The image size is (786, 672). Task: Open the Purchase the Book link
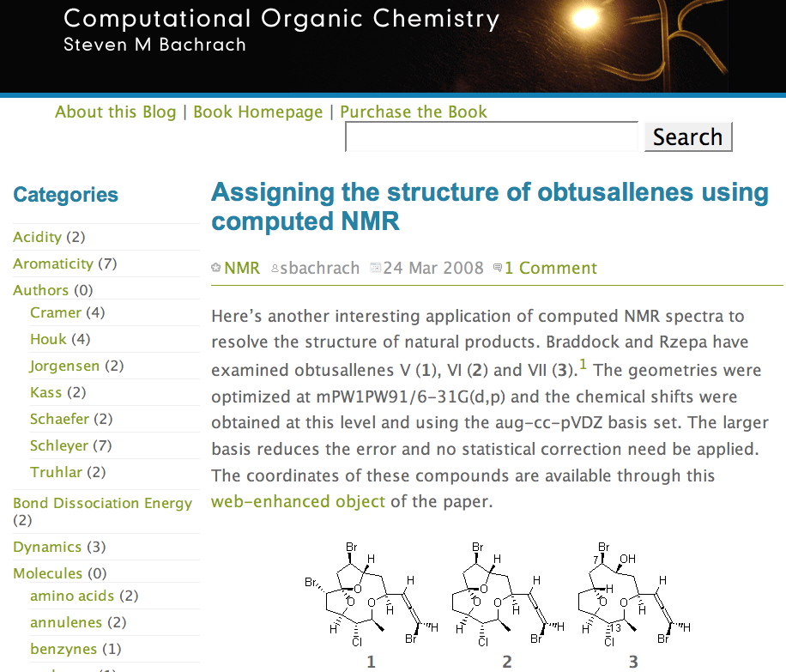click(x=413, y=112)
